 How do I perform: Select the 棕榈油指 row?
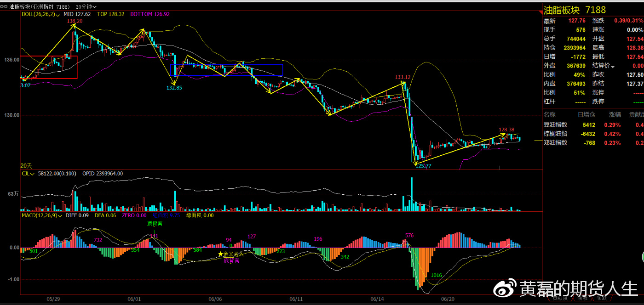593,134
